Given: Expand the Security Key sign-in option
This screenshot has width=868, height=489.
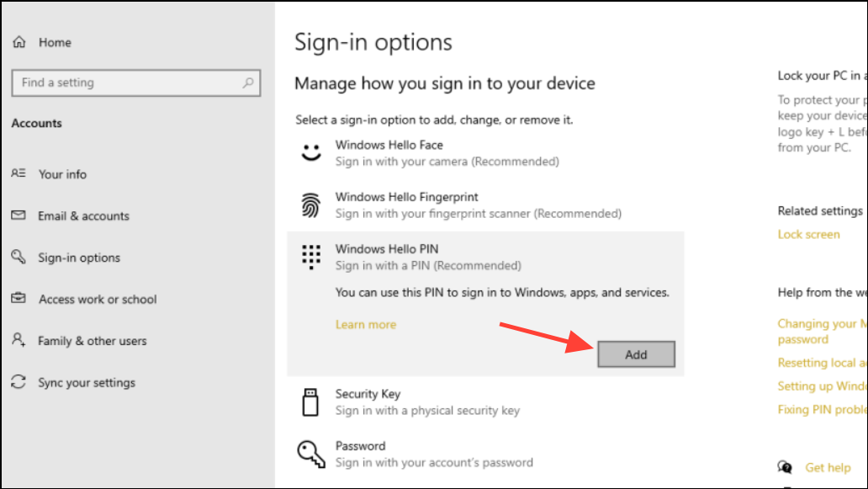Looking at the screenshot, I should [485, 402].
